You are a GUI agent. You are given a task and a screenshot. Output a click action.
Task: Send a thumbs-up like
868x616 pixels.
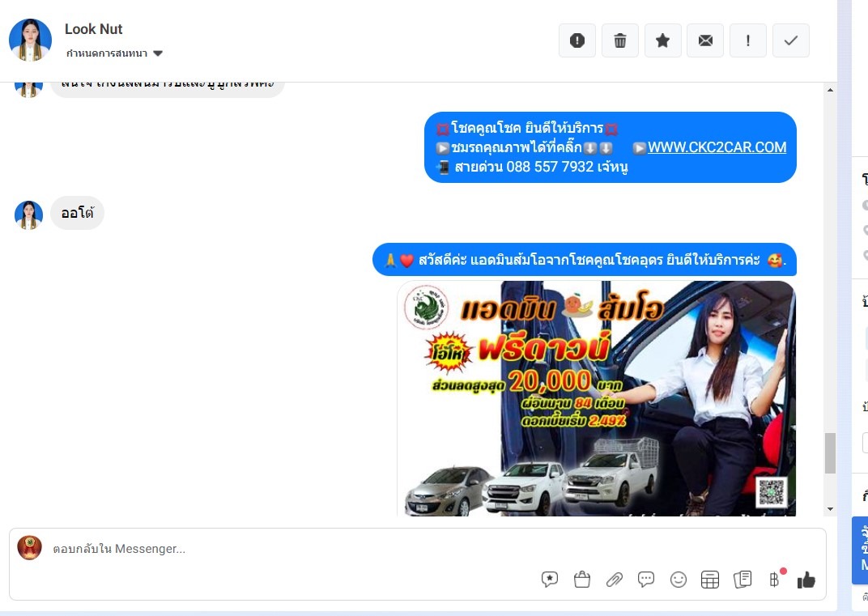806,580
